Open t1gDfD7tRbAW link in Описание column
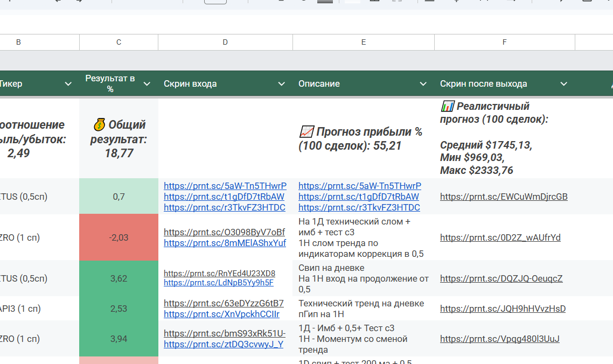This screenshot has height=364, width=613. (359, 197)
